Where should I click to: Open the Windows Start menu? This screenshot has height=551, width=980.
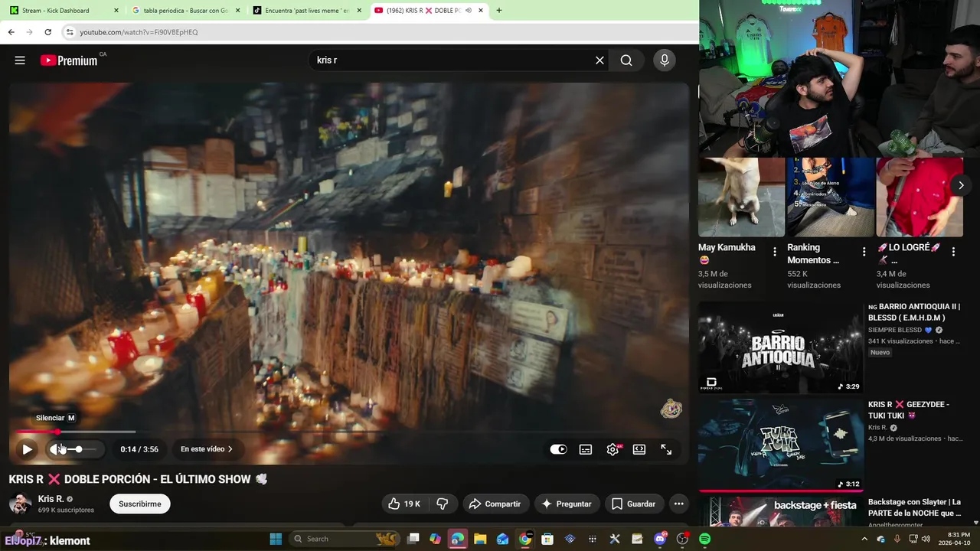[x=276, y=539]
